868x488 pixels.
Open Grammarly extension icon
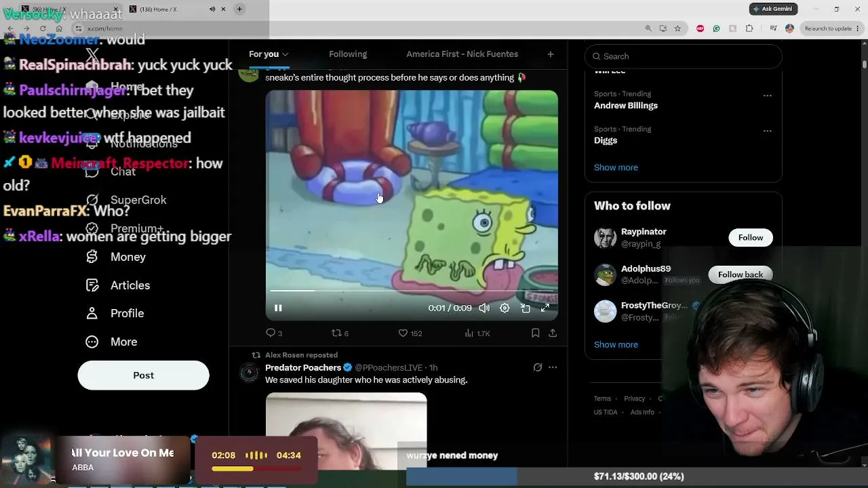coord(716,28)
